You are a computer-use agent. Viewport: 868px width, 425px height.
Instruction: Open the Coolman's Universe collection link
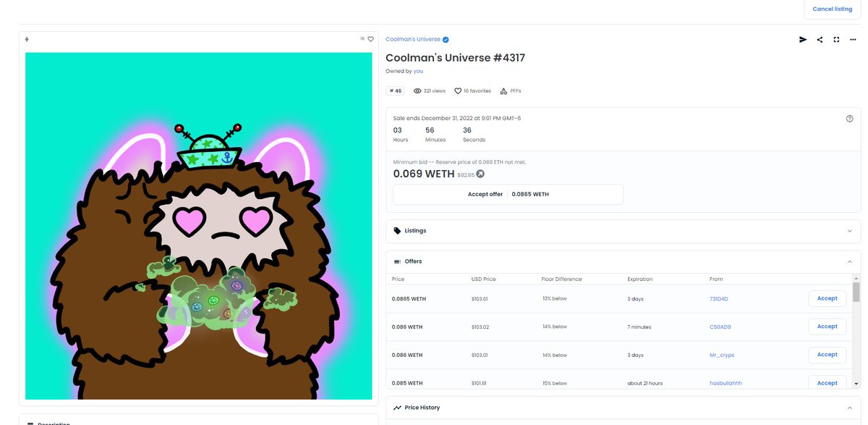(x=413, y=40)
